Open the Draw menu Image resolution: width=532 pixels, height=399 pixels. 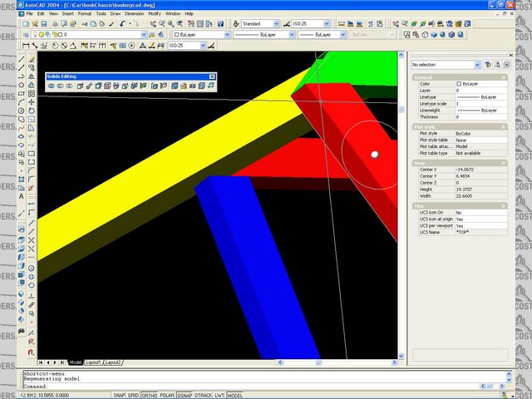(x=116, y=14)
